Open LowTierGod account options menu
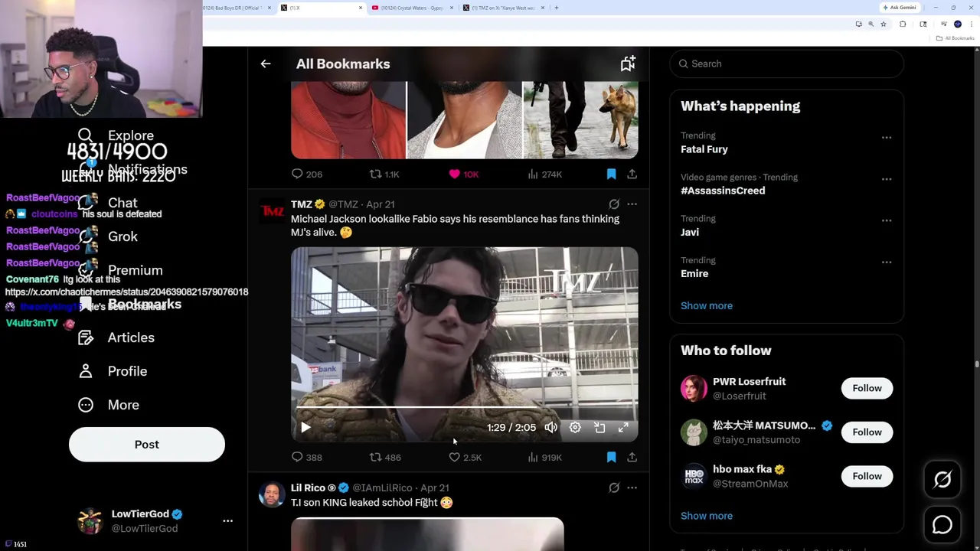The image size is (980, 551). tap(227, 520)
